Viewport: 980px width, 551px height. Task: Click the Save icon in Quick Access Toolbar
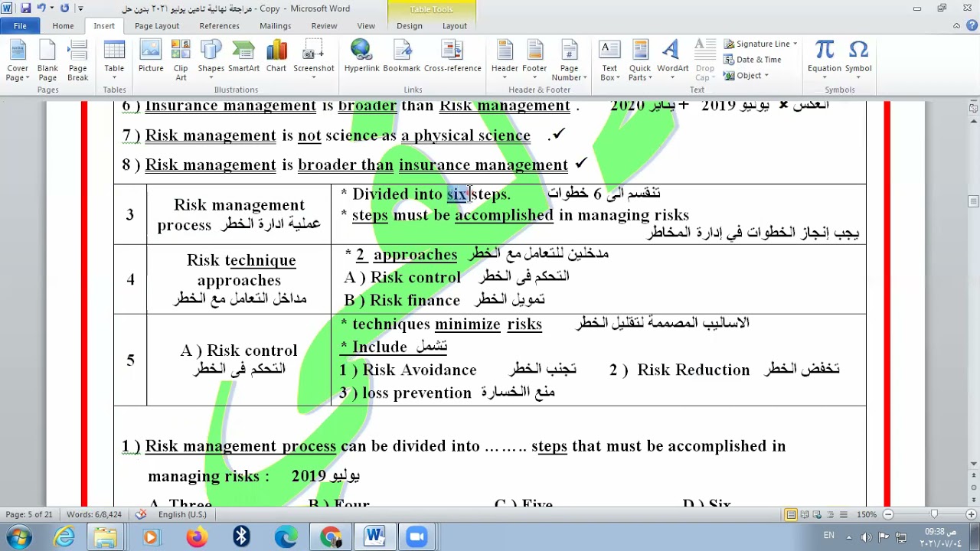(x=25, y=8)
